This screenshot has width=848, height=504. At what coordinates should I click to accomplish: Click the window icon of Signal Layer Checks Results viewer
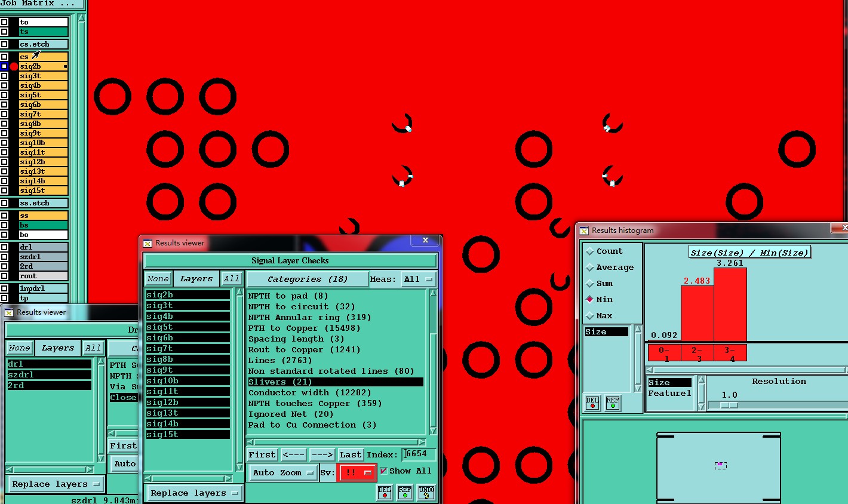click(x=148, y=243)
